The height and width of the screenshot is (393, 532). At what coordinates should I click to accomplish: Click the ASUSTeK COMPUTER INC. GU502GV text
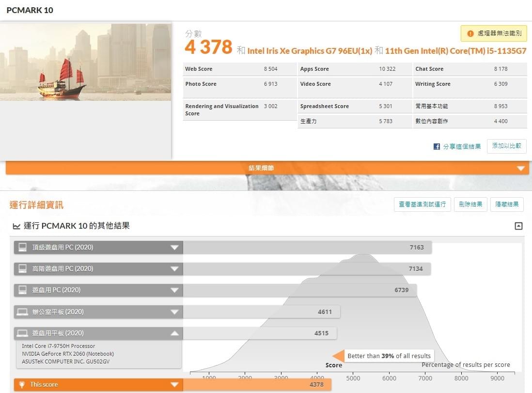pyautogui.click(x=66, y=362)
